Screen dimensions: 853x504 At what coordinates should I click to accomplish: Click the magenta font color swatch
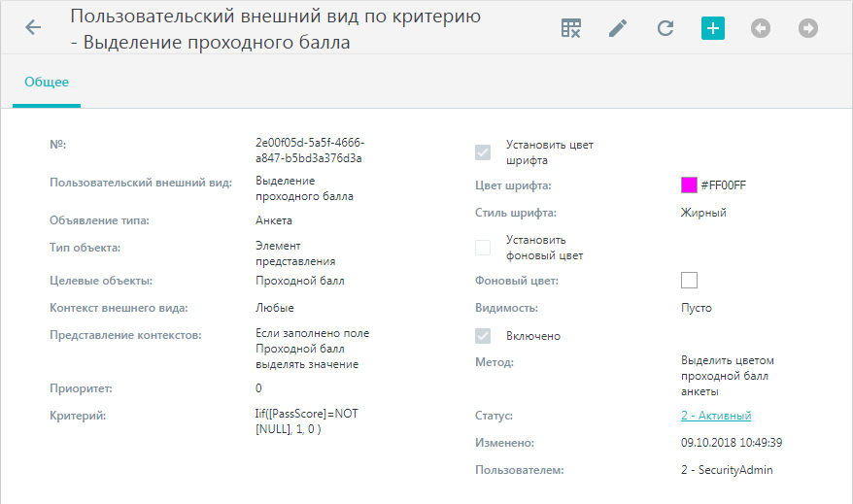pyautogui.click(x=689, y=185)
